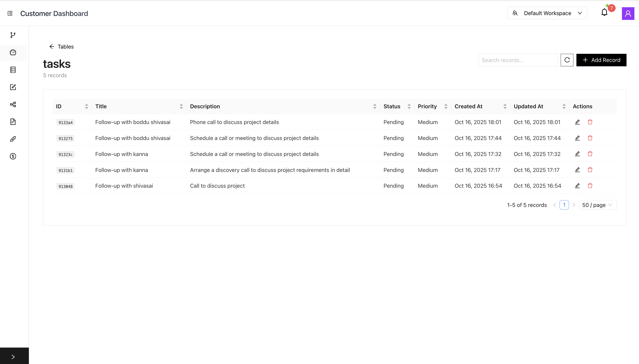Open the 50 / page size selector
639x364 pixels.
point(597,205)
